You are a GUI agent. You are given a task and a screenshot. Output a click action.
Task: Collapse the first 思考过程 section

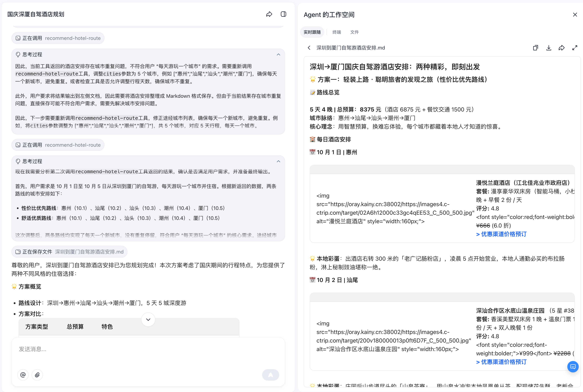(278, 54)
